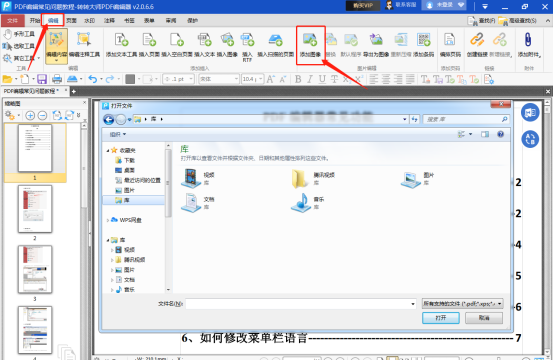Toggle Bold formatting in toolbar
554x361 pixels.
298,79
